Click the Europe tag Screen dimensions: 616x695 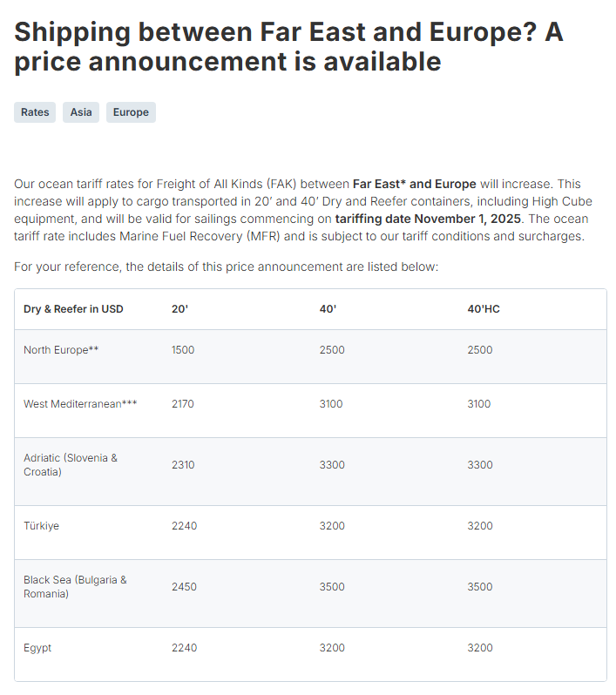pyautogui.click(x=131, y=112)
